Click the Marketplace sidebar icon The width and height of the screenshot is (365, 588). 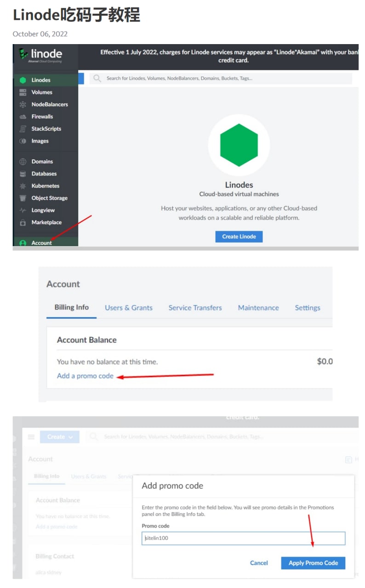click(23, 223)
